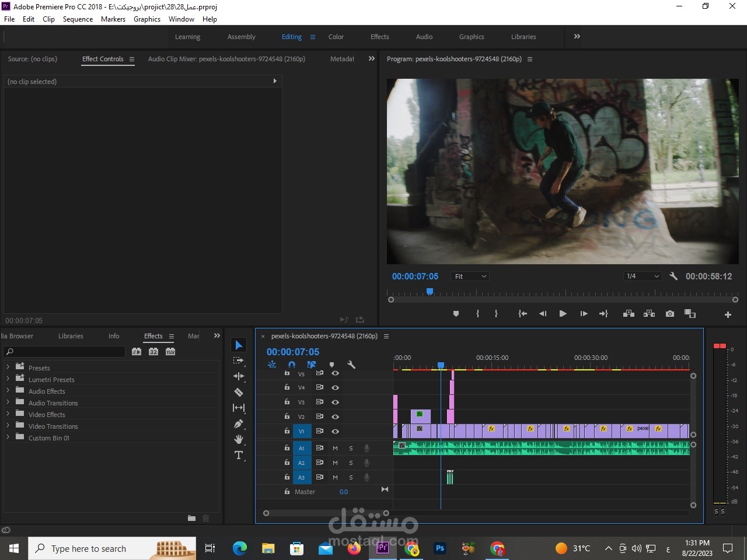747x560 pixels.
Task: Select the Track Select Forward tool
Action: click(239, 360)
